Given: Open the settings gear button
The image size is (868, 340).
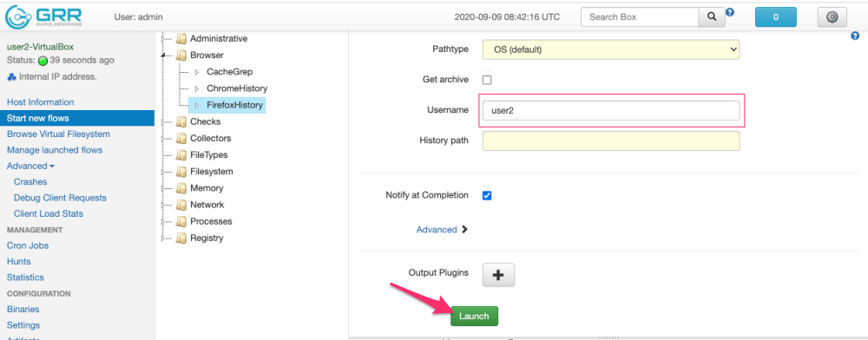Looking at the screenshot, I should (832, 17).
